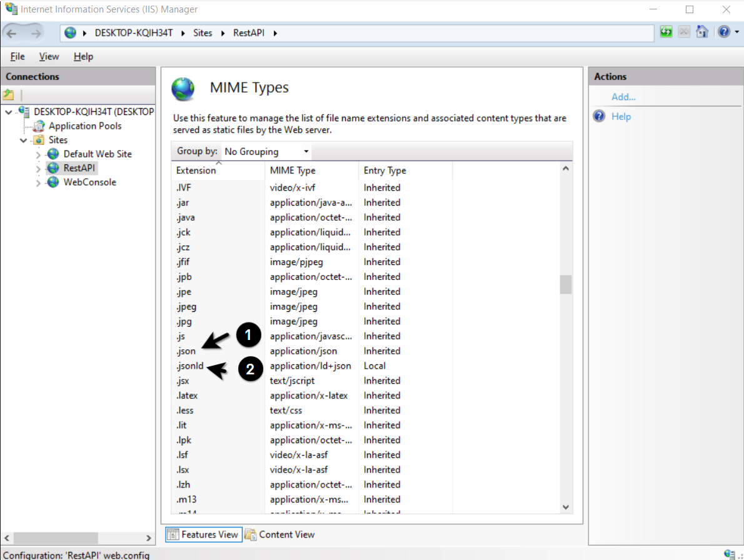Switch to Features View tab
744x560 pixels.
coord(204,534)
